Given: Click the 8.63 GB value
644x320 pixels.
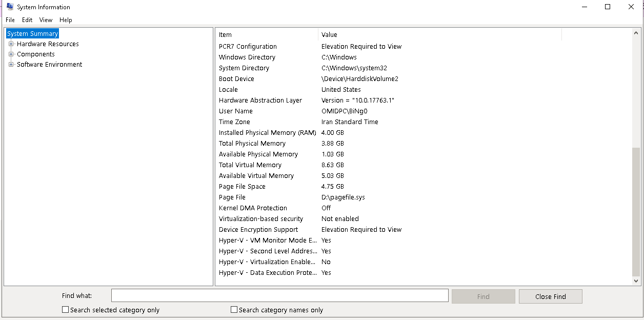Looking at the screenshot, I should (333, 165).
